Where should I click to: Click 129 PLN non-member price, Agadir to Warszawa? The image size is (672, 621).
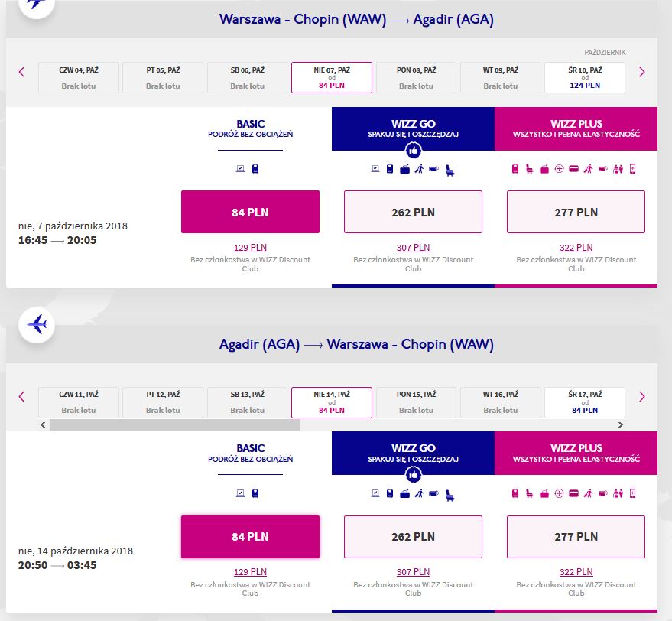click(250, 572)
